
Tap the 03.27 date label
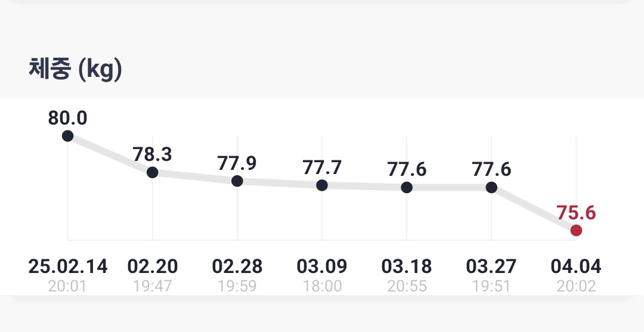(x=491, y=266)
